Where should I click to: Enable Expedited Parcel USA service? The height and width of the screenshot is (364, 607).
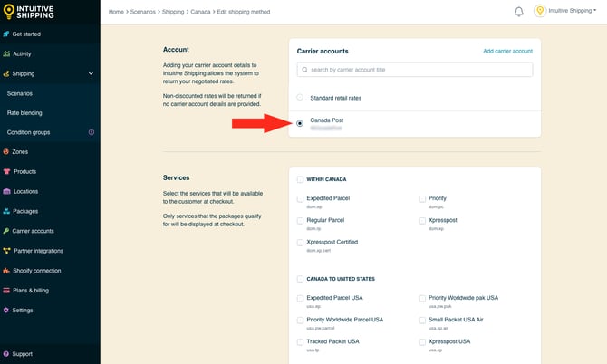[300, 298]
